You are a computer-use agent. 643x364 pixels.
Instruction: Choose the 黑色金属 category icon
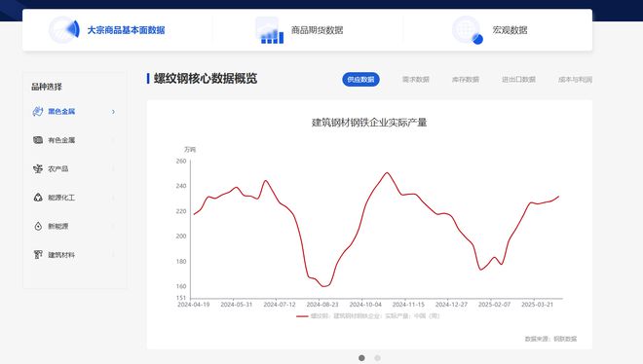click(x=38, y=111)
